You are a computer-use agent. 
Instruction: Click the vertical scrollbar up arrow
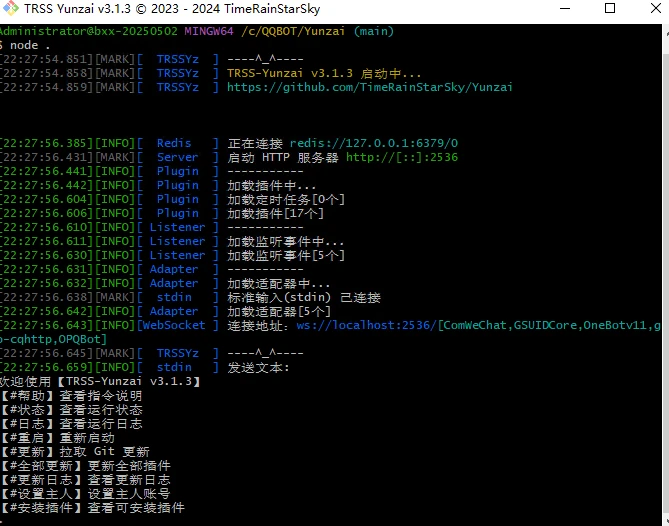[x=666, y=31]
